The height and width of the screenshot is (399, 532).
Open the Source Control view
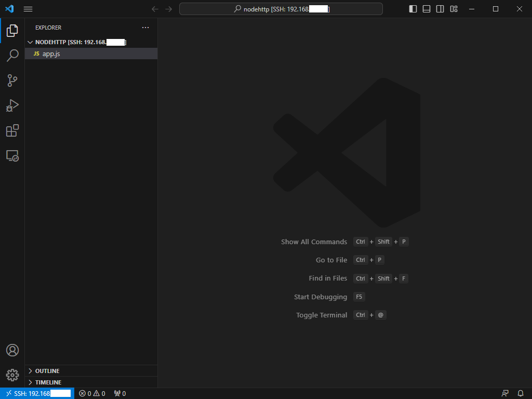coord(12,80)
